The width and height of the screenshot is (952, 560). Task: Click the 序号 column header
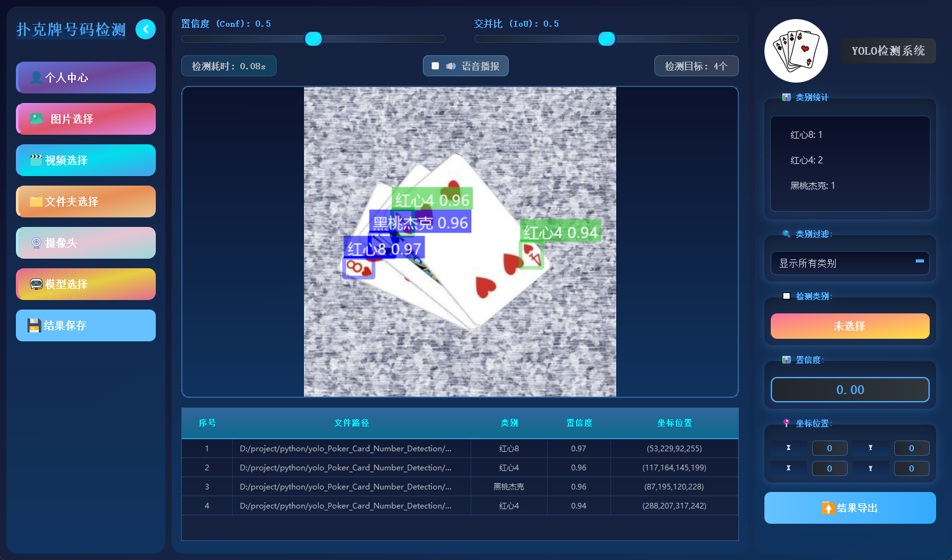(207, 423)
